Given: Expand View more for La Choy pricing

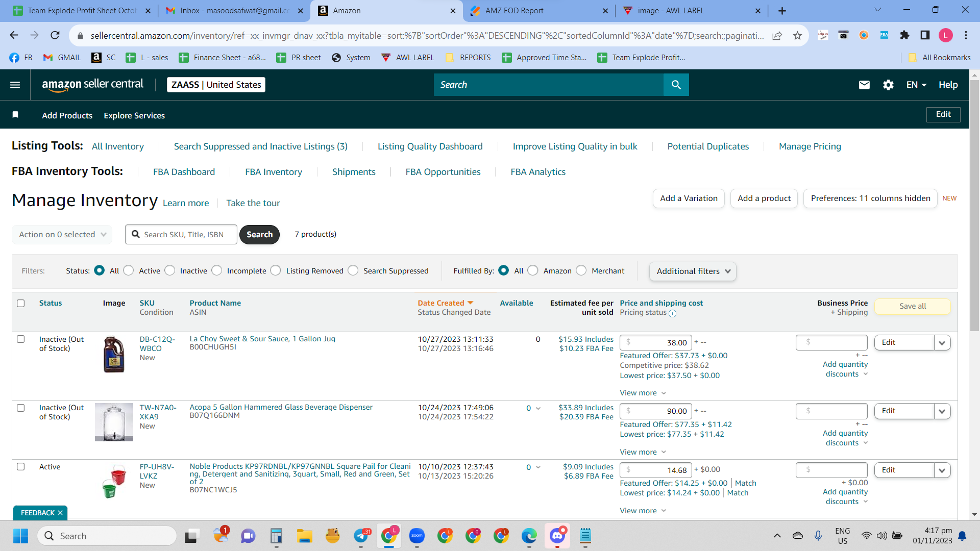Looking at the screenshot, I should [643, 393].
